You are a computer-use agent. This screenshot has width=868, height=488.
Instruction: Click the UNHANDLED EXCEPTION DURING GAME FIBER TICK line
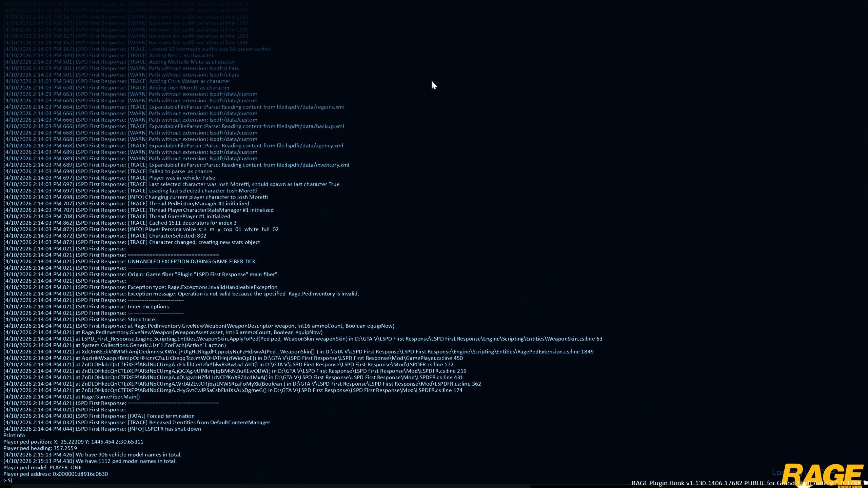point(192,261)
